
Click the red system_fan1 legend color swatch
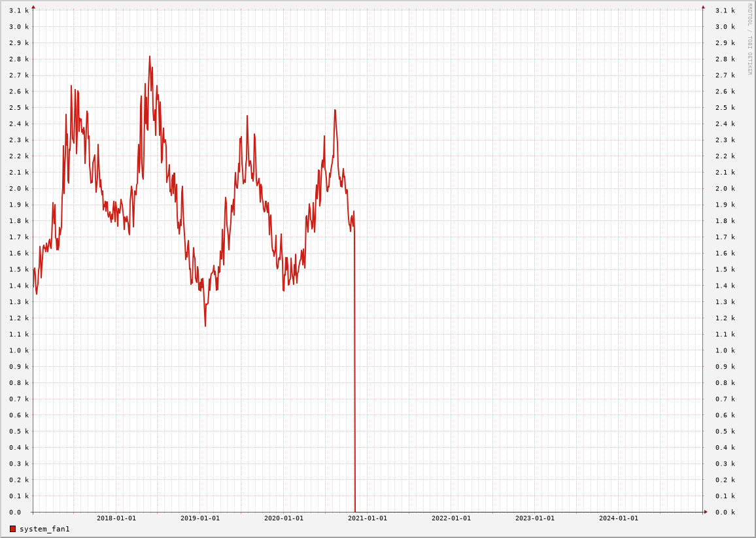click(12, 529)
